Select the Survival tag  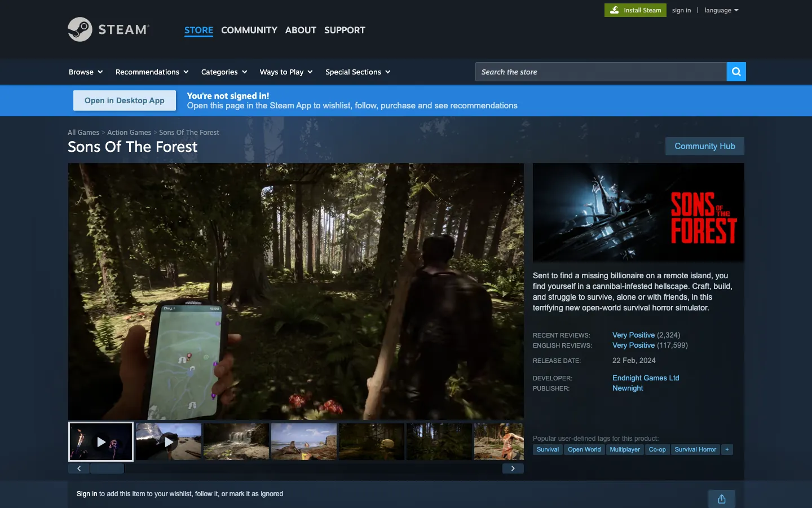[x=548, y=449]
